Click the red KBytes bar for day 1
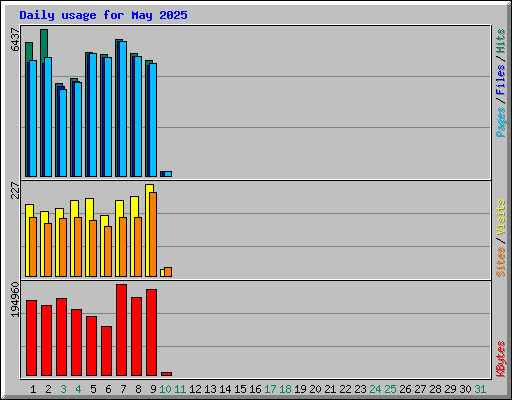This screenshot has width=512, height=400. tap(31, 338)
